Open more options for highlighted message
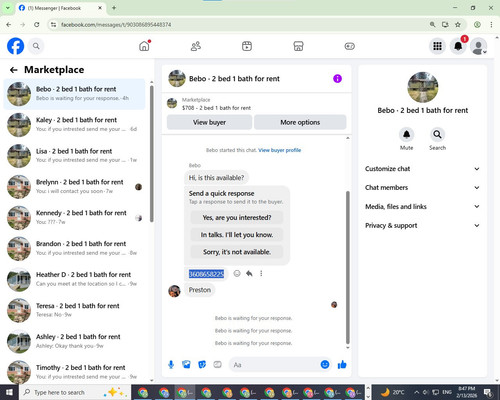Image resolution: width=500 pixels, height=400 pixels. pyautogui.click(x=261, y=274)
